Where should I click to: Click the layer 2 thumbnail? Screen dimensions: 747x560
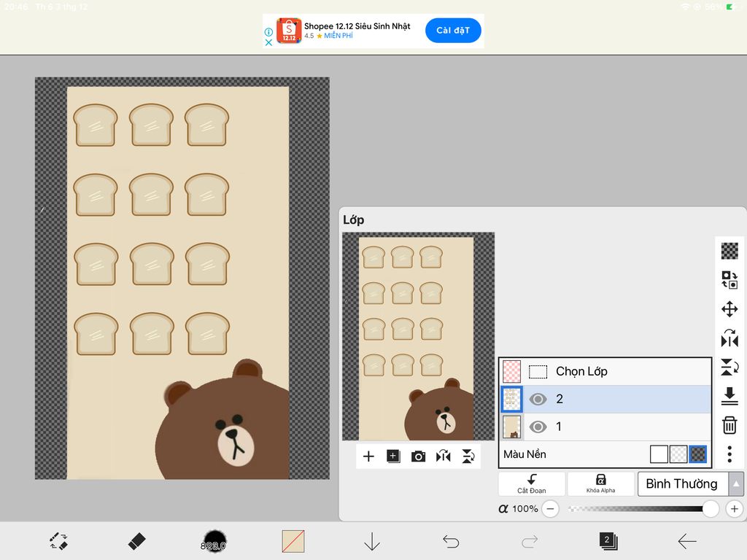click(x=511, y=399)
